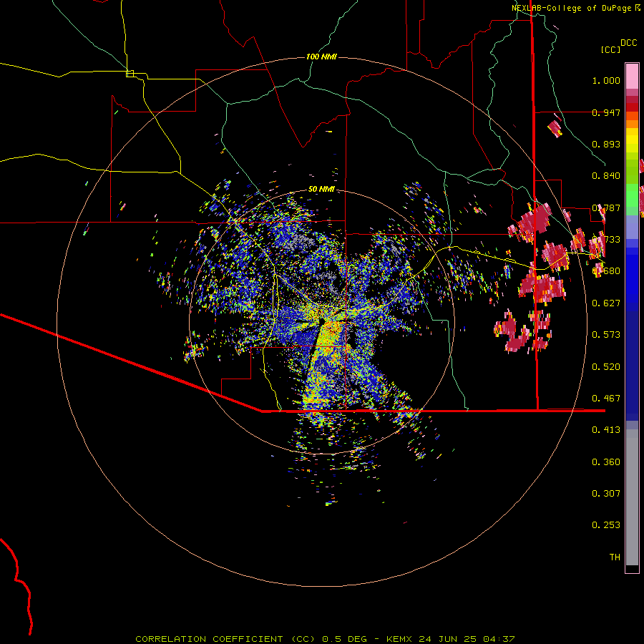Screen dimensions: 644x644
Task: Select the 0.573 scale value
Action: 606,335
